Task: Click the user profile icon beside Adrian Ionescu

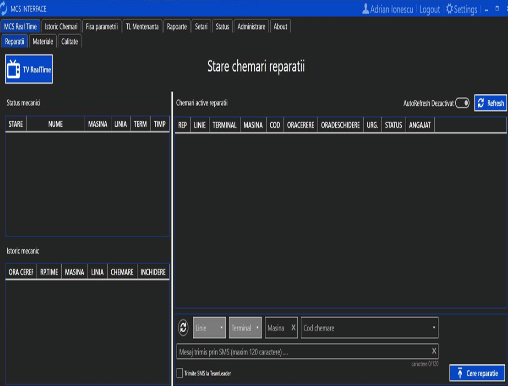Action: tap(365, 9)
